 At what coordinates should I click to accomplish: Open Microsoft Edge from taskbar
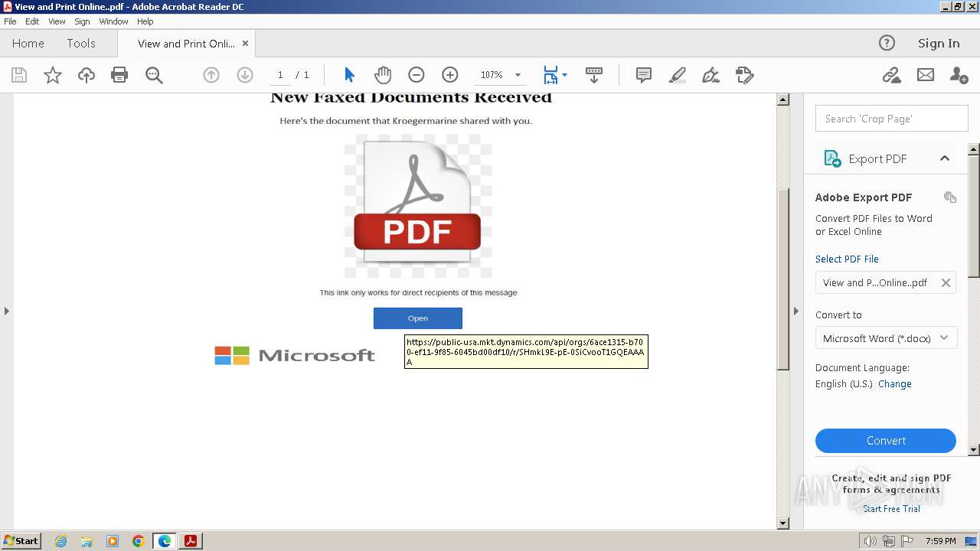pos(165,541)
